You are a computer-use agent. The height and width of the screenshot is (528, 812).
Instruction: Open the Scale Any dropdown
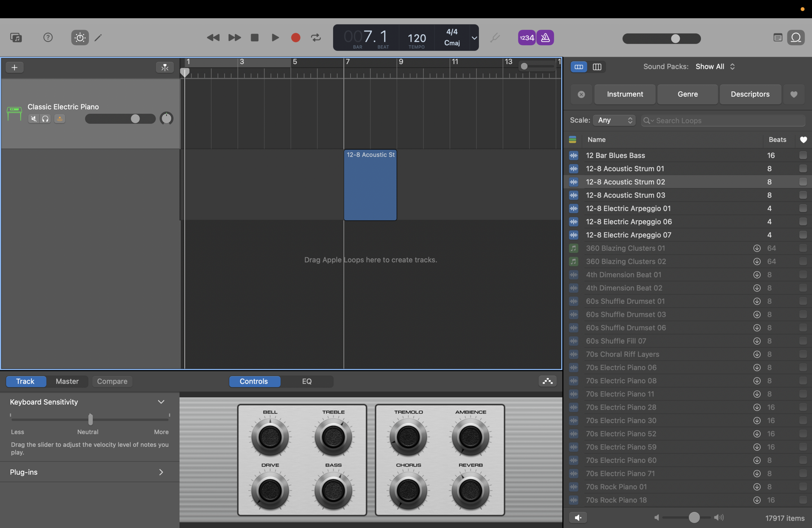click(614, 120)
